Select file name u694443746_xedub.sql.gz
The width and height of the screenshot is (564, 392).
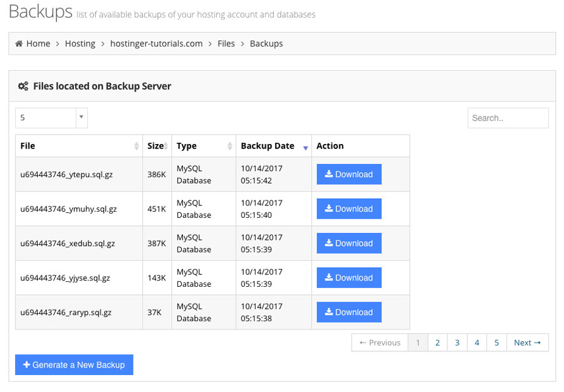click(x=68, y=244)
